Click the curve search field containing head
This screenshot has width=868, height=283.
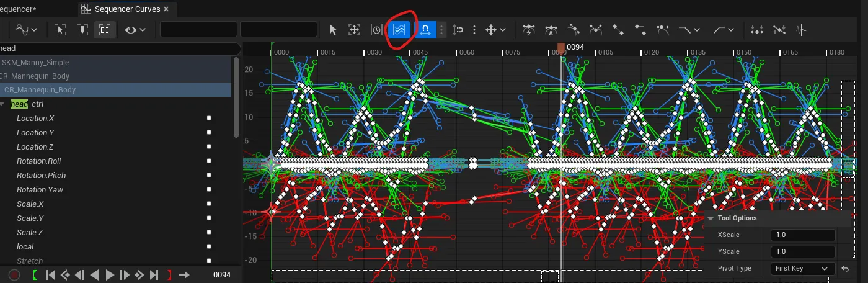point(120,48)
